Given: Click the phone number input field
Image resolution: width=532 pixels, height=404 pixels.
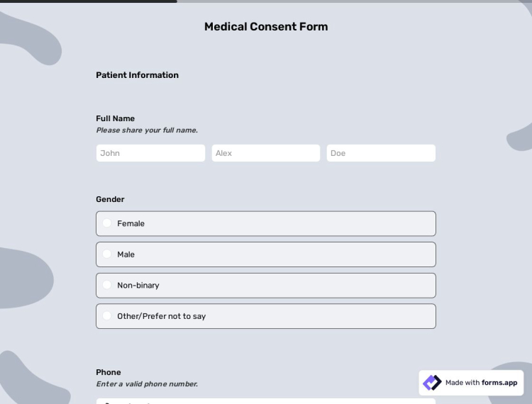Looking at the screenshot, I should coord(266,401).
